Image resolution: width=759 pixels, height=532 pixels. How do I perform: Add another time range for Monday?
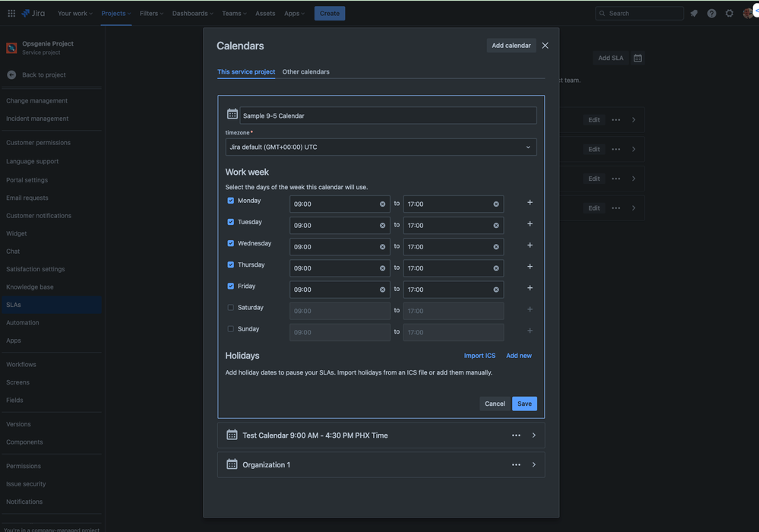(x=530, y=202)
